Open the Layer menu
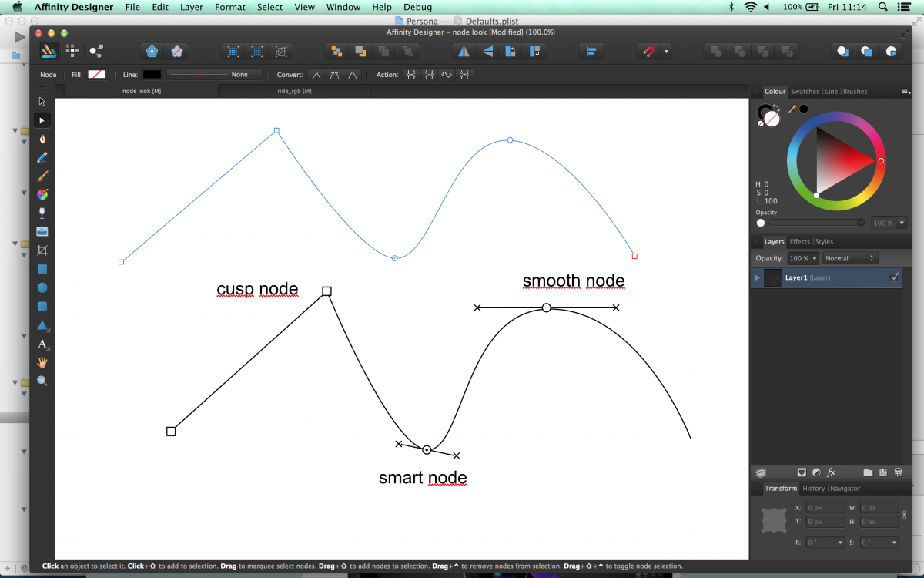Screen dimensions: 924x578 coord(192,7)
